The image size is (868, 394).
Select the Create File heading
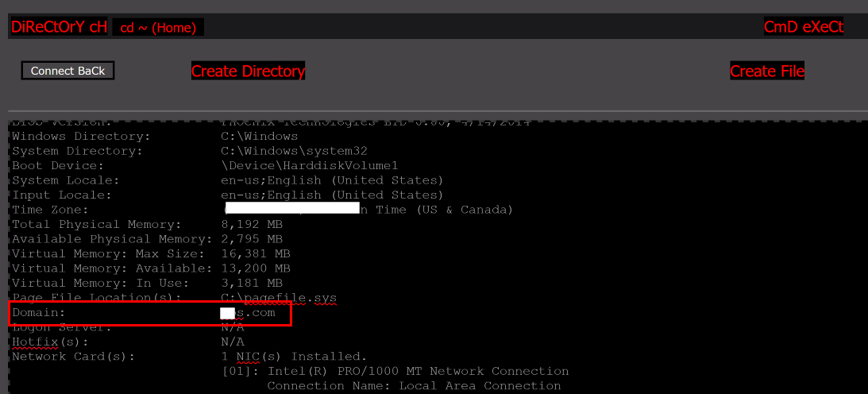[766, 71]
